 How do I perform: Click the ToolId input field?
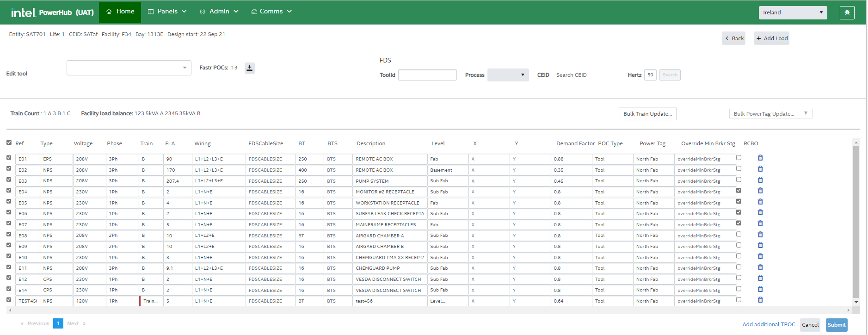point(427,75)
